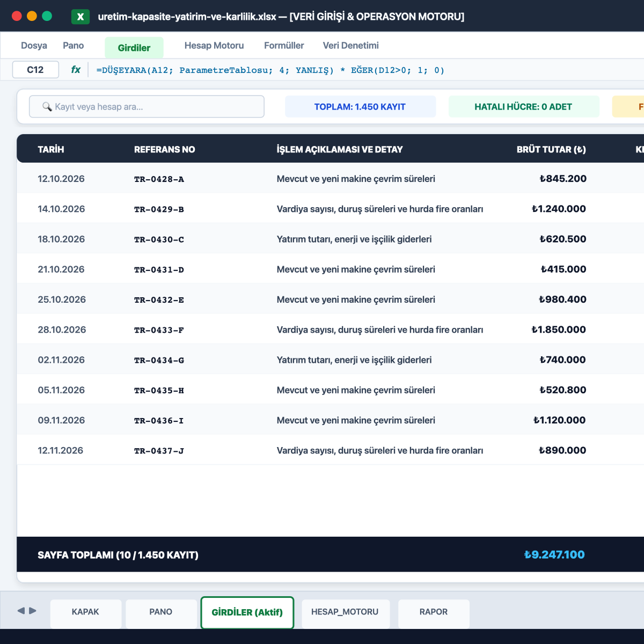The width and height of the screenshot is (644, 644).
Task: Switch to the PANO sheet tab
Action: 161,613
